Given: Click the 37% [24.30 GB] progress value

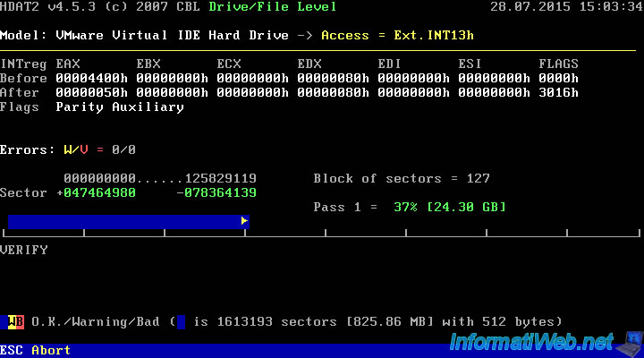Looking at the screenshot, I should (x=450, y=207).
